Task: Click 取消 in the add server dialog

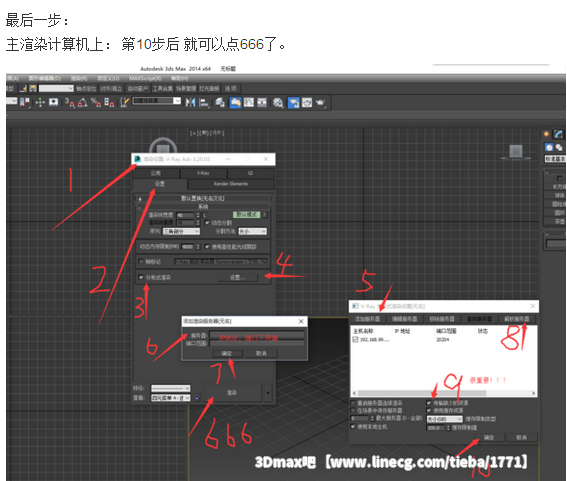Action: (x=261, y=353)
